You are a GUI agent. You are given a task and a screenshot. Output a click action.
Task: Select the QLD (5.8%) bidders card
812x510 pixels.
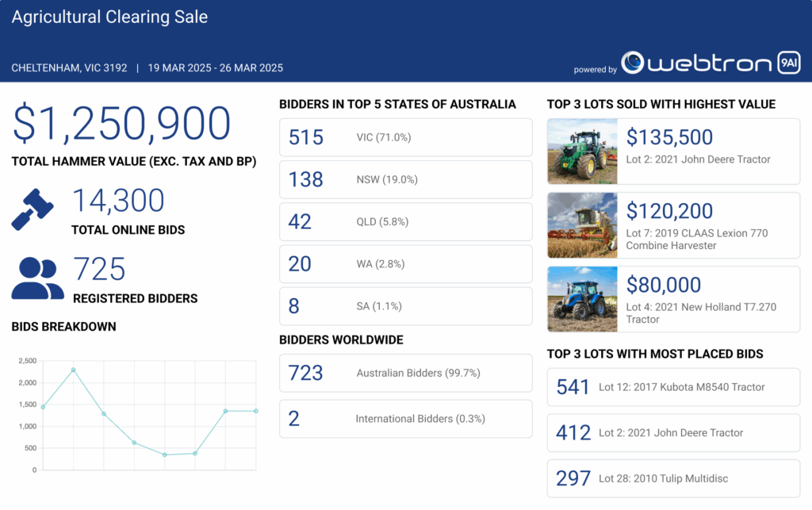[x=405, y=222]
